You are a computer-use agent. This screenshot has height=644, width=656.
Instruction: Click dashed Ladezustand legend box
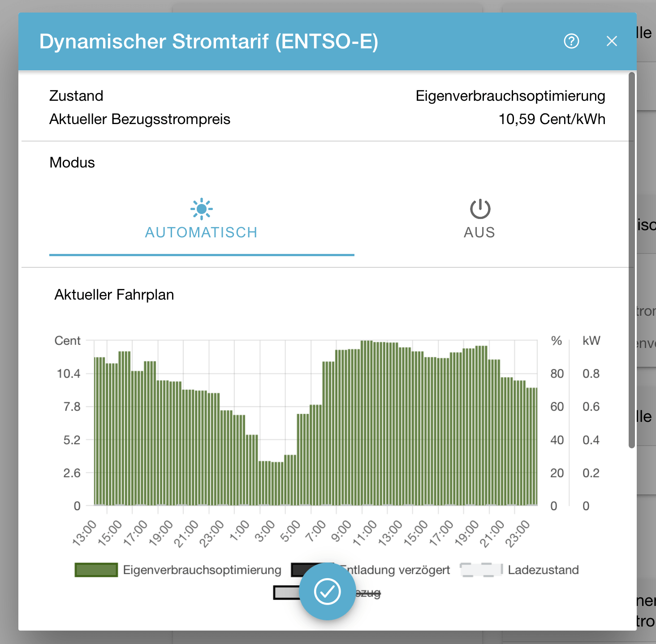point(481,570)
